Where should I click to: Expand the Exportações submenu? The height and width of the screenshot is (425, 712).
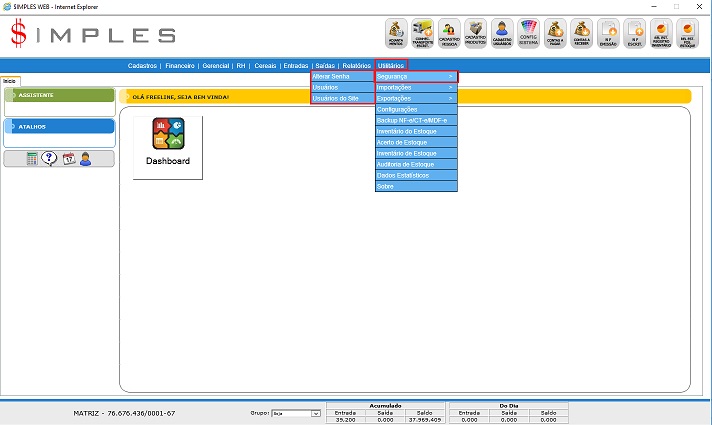pyautogui.click(x=416, y=98)
